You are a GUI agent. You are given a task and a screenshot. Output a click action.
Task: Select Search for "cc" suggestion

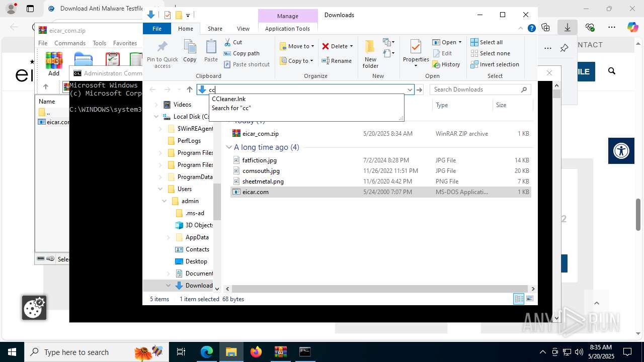(306, 108)
